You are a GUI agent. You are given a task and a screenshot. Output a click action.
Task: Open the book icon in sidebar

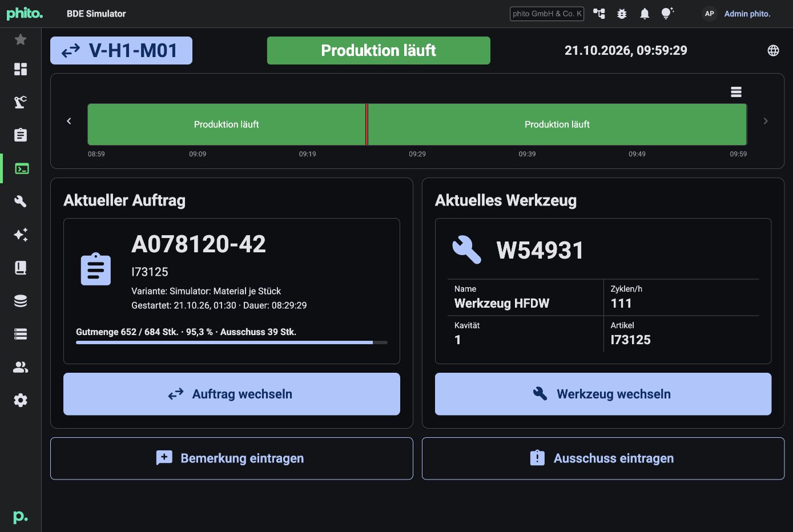(21, 268)
